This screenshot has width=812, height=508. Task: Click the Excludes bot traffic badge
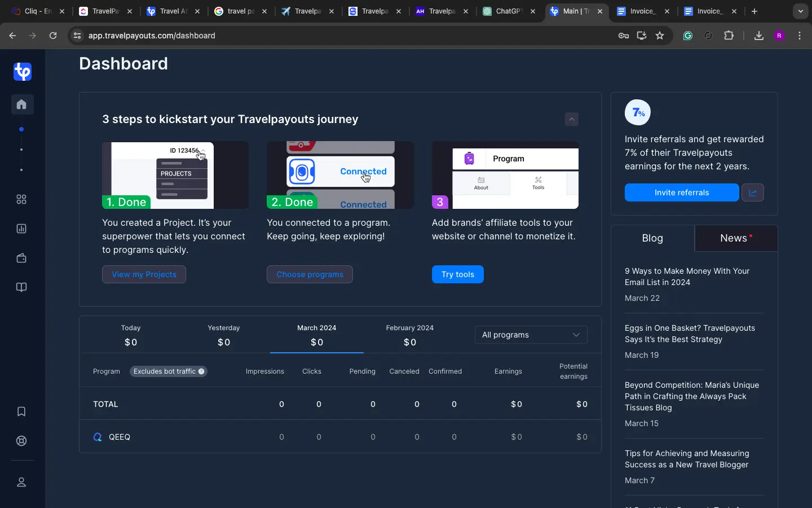pyautogui.click(x=169, y=371)
